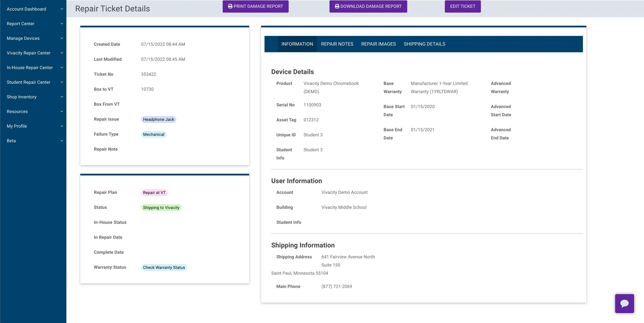Image resolution: width=644 pixels, height=323 pixels.
Task: Click the printer icon on Print Damage Report
Action: pos(230,6)
